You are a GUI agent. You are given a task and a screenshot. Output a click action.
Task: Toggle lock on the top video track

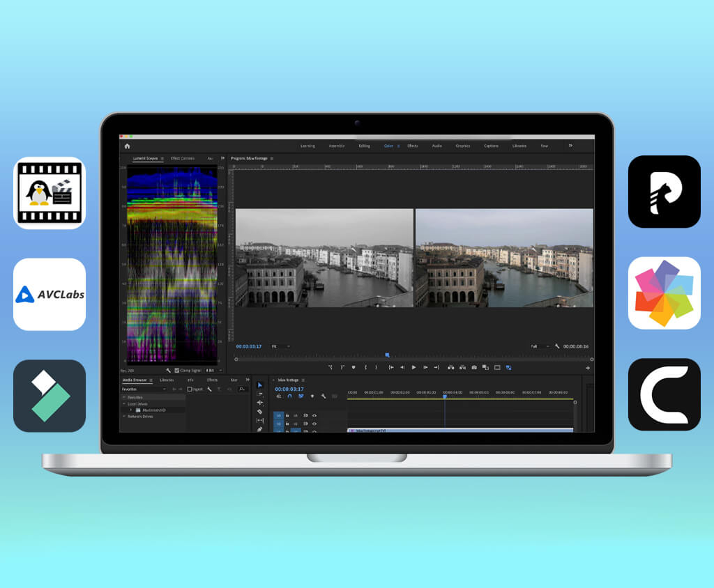pyautogui.click(x=287, y=415)
